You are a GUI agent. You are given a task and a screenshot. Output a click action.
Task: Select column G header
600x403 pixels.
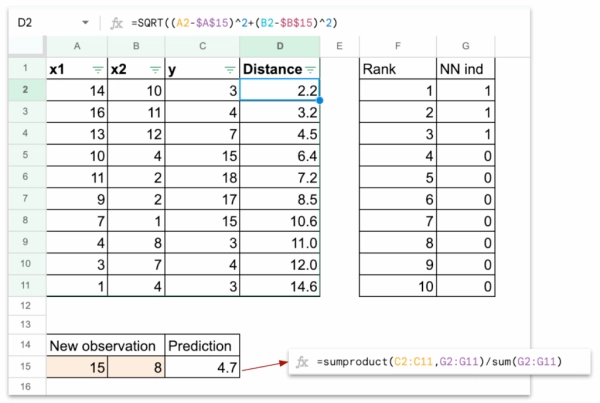coord(468,46)
